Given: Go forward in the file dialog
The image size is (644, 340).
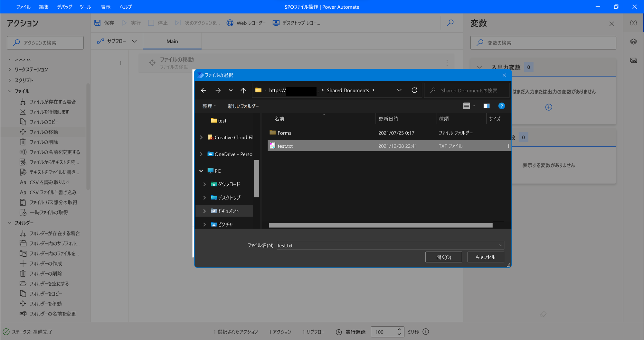Looking at the screenshot, I should pyautogui.click(x=218, y=90).
